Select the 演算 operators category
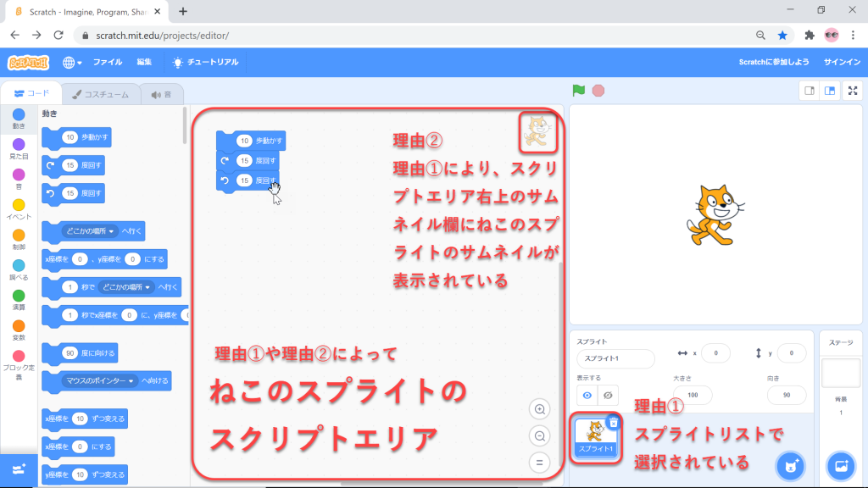The height and width of the screenshot is (488, 868). click(19, 300)
